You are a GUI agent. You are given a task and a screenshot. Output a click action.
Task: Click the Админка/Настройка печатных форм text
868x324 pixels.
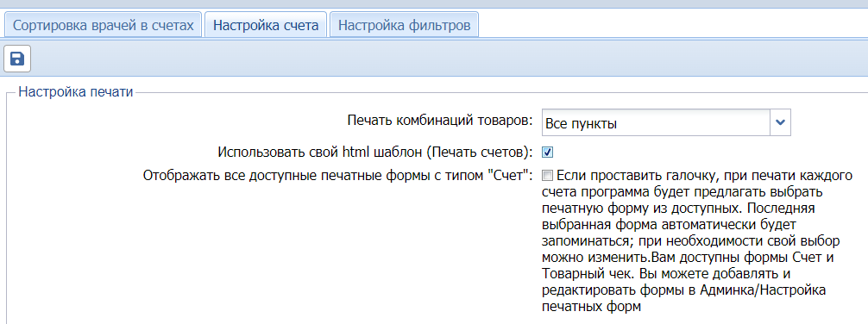pos(684,298)
